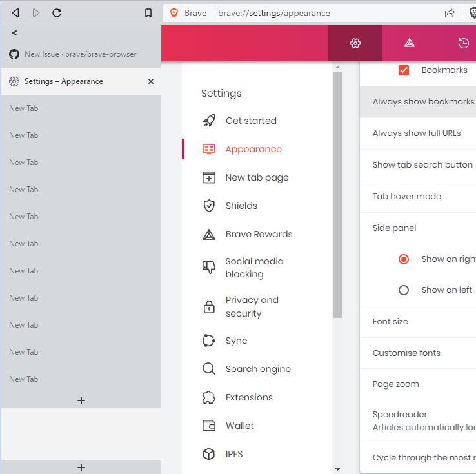This screenshot has height=474, width=476.
Task: Open the Sync settings section
Action: (x=236, y=341)
